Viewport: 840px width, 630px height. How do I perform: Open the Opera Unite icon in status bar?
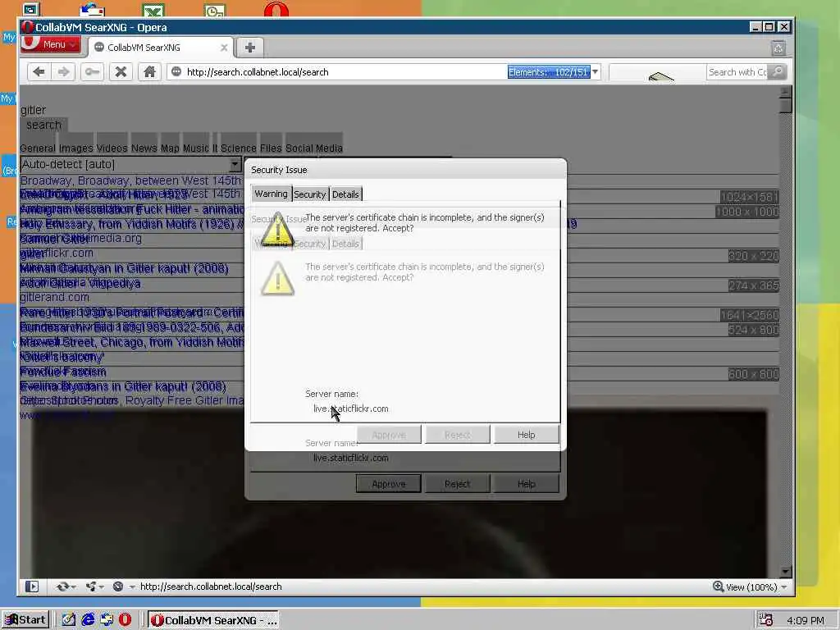90,587
